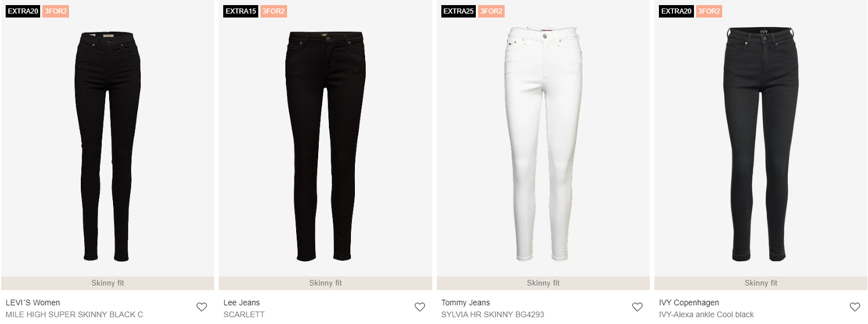Favorite the LEVI'S Women jeans with heart icon
The width and height of the screenshot is (868, 324).
(202, 307)
